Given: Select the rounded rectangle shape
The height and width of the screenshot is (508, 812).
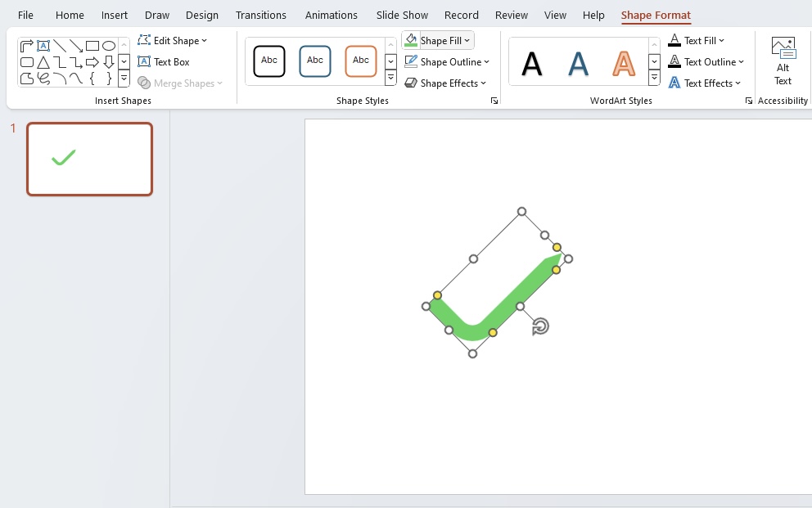Looking at the screenshot, I should coord(27,63).
